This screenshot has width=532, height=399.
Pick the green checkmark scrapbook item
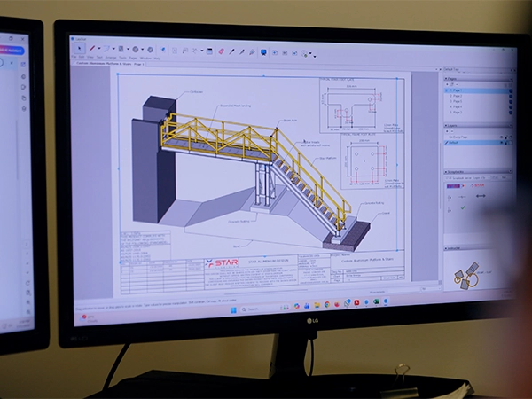(463, 207)
